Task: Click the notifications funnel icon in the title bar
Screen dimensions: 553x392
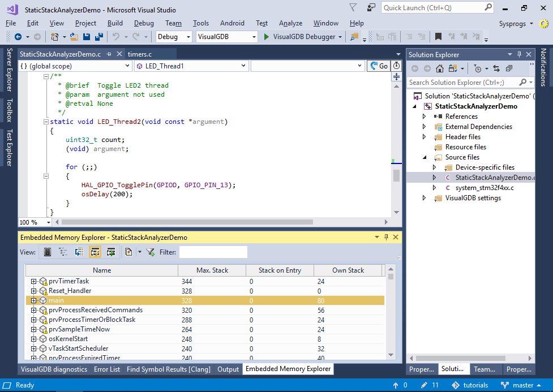Action: pyautogui.click(x=353, y=7)
